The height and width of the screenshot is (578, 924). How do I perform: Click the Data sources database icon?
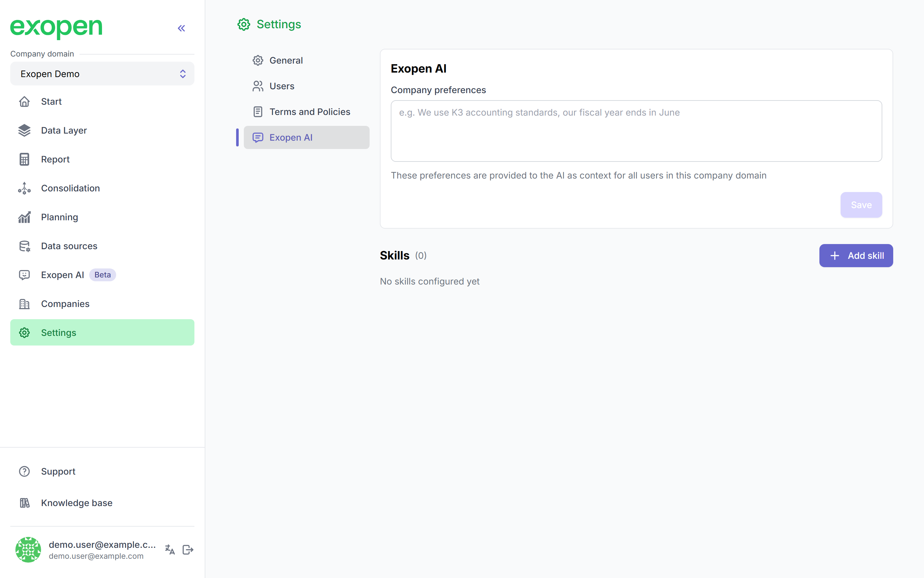click(24, 246)
